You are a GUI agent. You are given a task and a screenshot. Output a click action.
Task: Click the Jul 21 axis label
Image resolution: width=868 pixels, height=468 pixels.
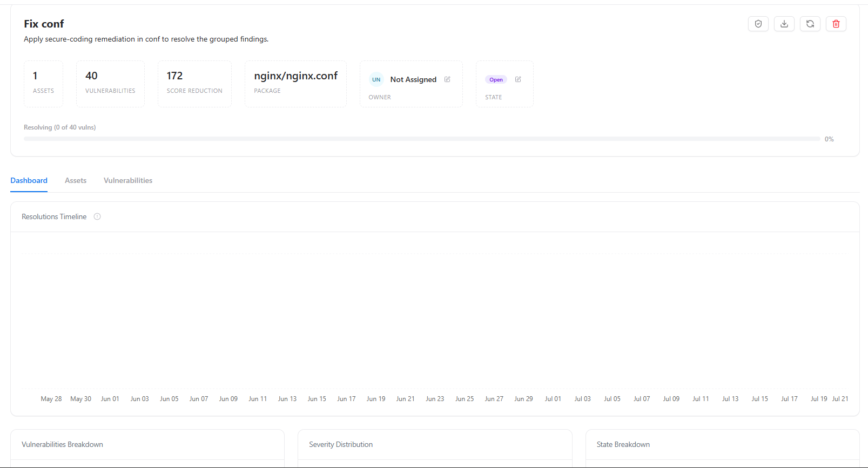pos(840,399)
